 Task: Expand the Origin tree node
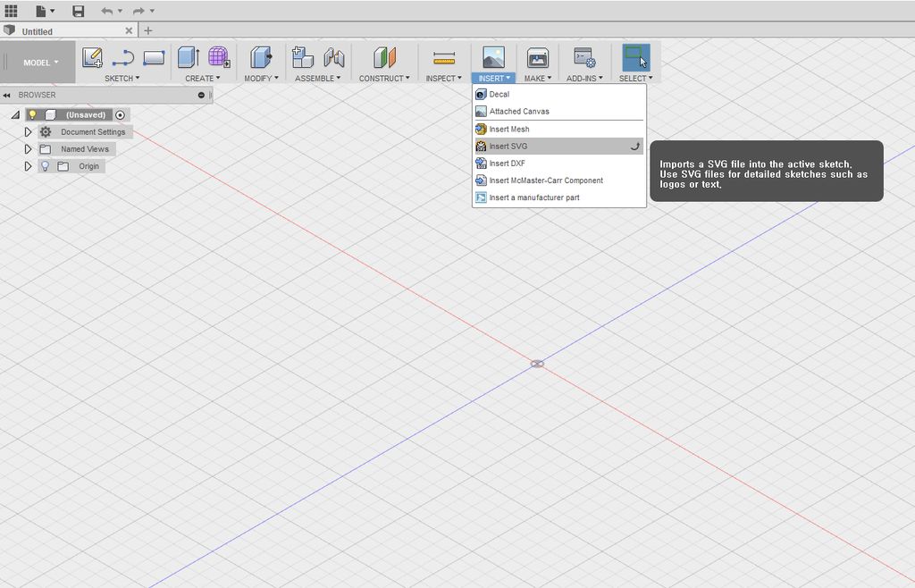point(28,166)
